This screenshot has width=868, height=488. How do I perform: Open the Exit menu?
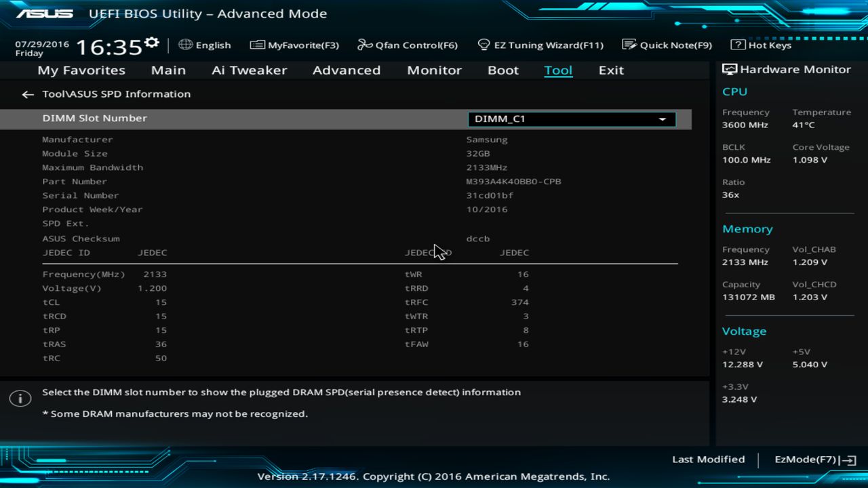click(611, 70)
